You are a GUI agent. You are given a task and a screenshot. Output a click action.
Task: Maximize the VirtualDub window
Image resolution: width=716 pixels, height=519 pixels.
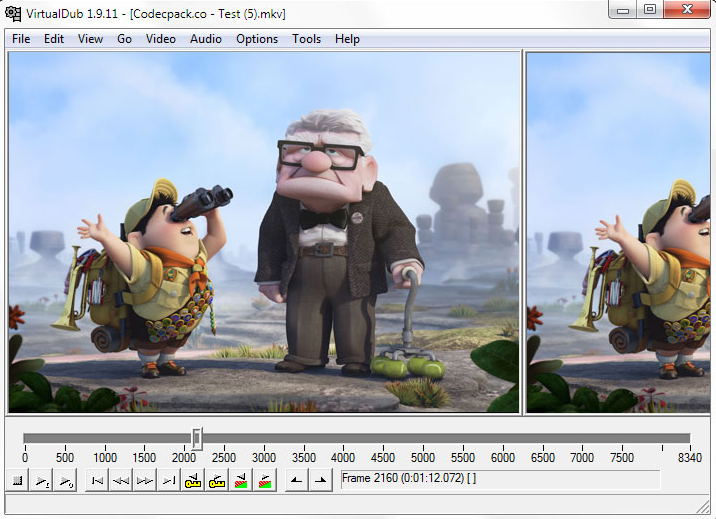650,9
